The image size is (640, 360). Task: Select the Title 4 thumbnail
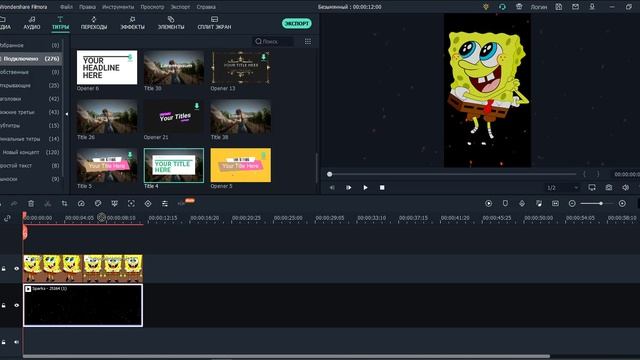174,165
